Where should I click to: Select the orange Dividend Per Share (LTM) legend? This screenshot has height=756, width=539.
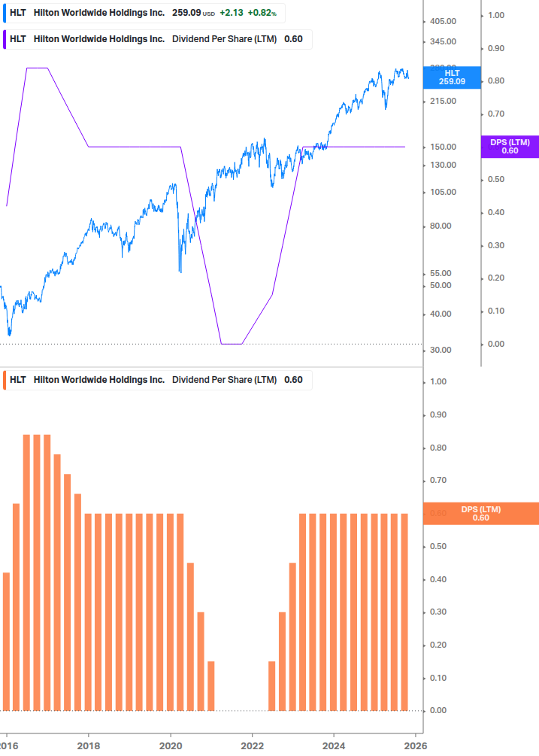pyautogui.click(x=158, y=380)
